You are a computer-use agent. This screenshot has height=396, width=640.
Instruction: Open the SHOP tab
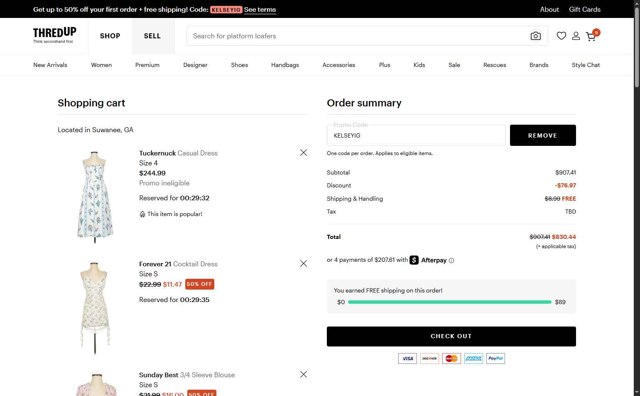pos(110,36)
